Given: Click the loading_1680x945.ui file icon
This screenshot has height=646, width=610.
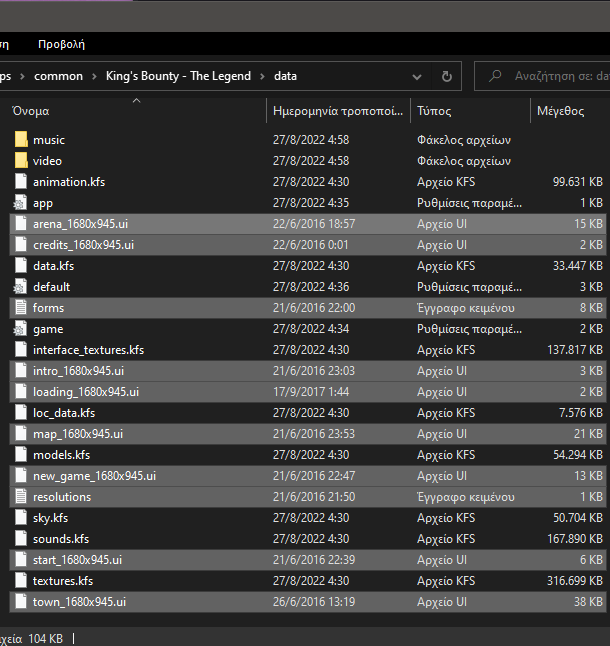Looking at the screenshot, I should (x=21, y=392).
